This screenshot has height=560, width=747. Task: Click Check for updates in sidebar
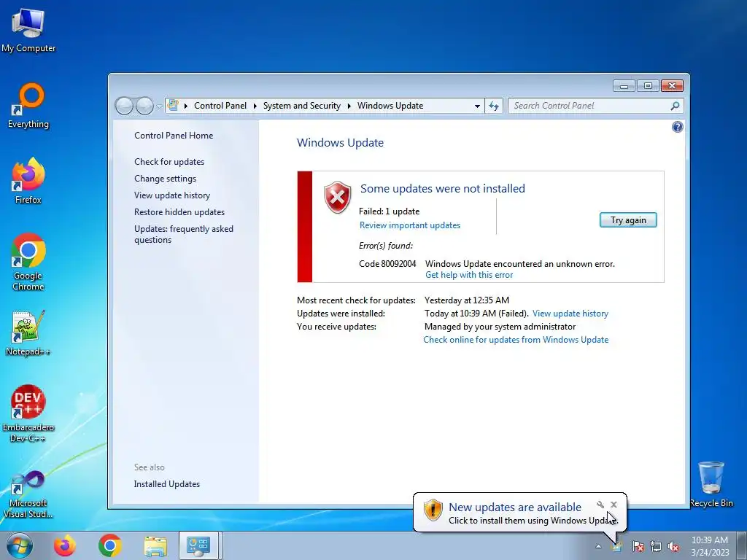(169, 161)
